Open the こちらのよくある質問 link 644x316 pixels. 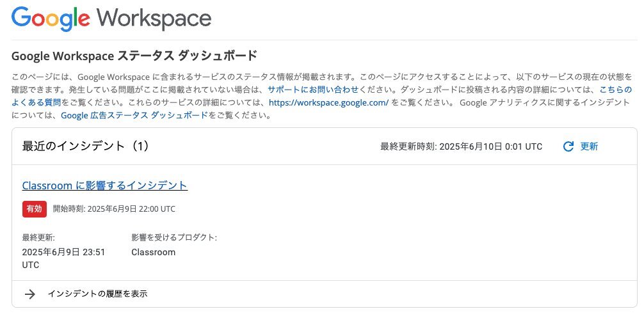point(615,90)
